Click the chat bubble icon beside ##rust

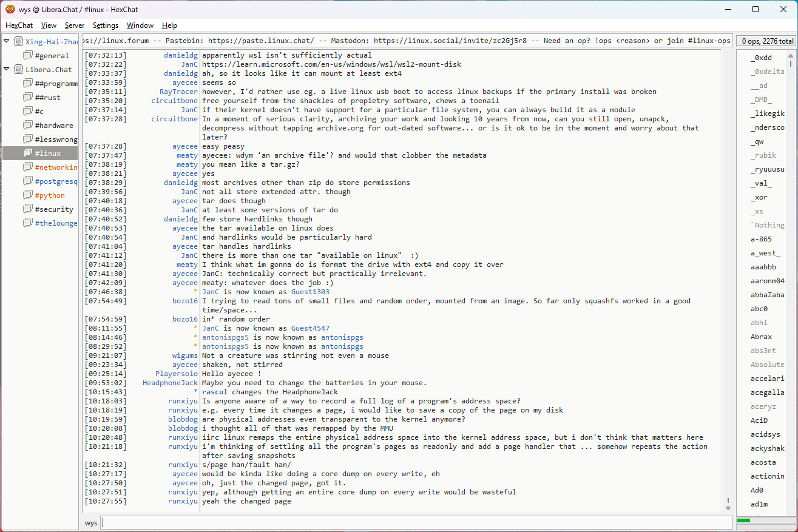pyautogui.click(x=28, y=98)
